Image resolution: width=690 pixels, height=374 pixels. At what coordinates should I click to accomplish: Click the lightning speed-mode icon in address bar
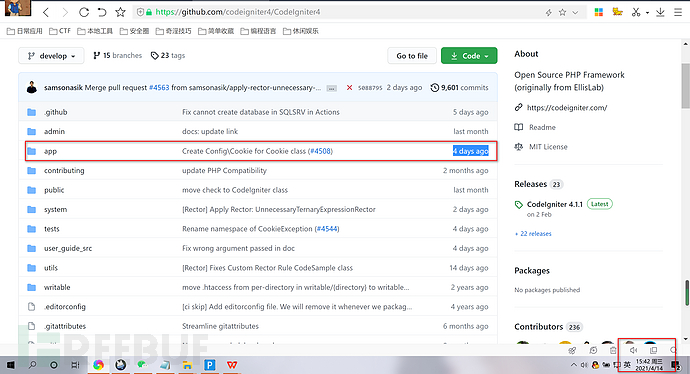pos(548,12)
